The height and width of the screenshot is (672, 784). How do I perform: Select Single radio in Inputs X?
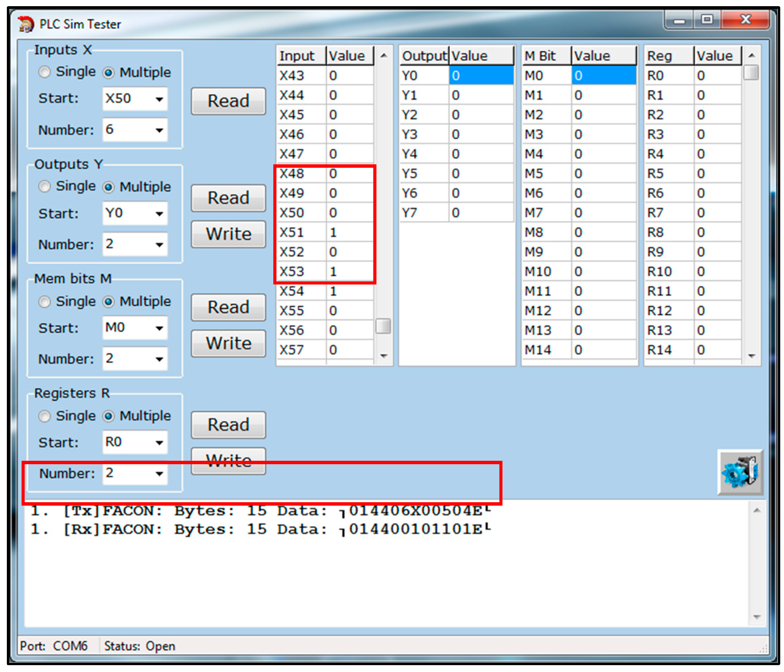click(45, 72)
